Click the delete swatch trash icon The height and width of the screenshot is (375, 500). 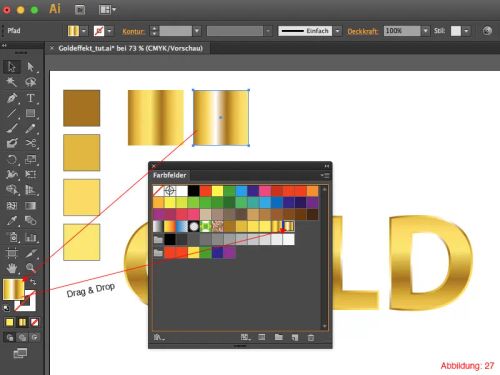pos(311,338)
